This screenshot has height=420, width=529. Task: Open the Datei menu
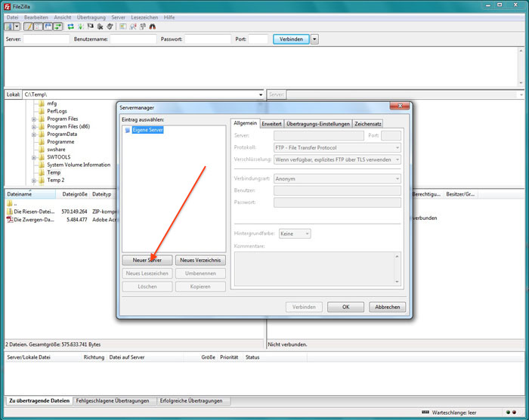click(12, 17)
